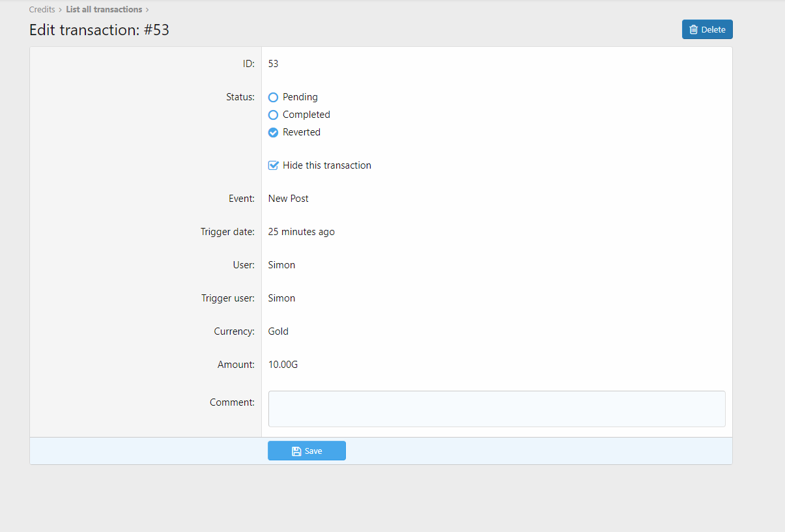Viewport: 785px width, 532px height.
Task: Set the status to Completed
Action: pyautogui.click(x=274, y=115)
